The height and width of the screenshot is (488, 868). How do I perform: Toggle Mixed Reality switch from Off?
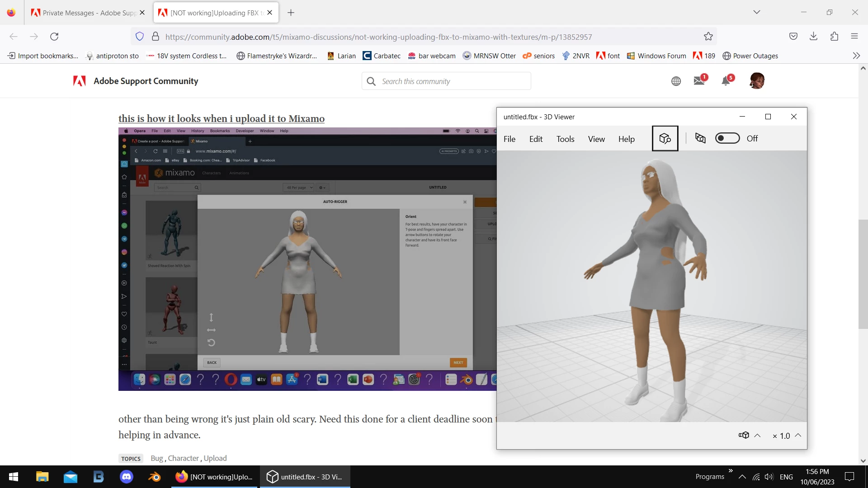coord(727,139)
